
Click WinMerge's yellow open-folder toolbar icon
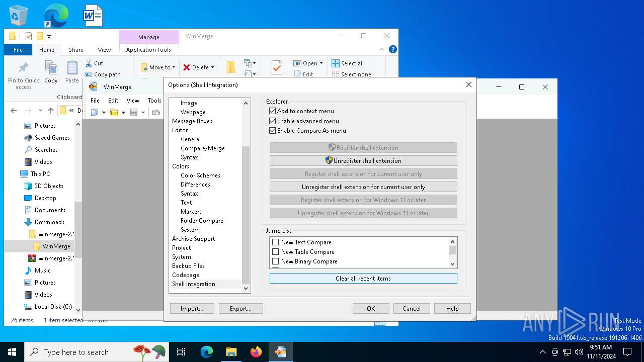tap(114, 112)
